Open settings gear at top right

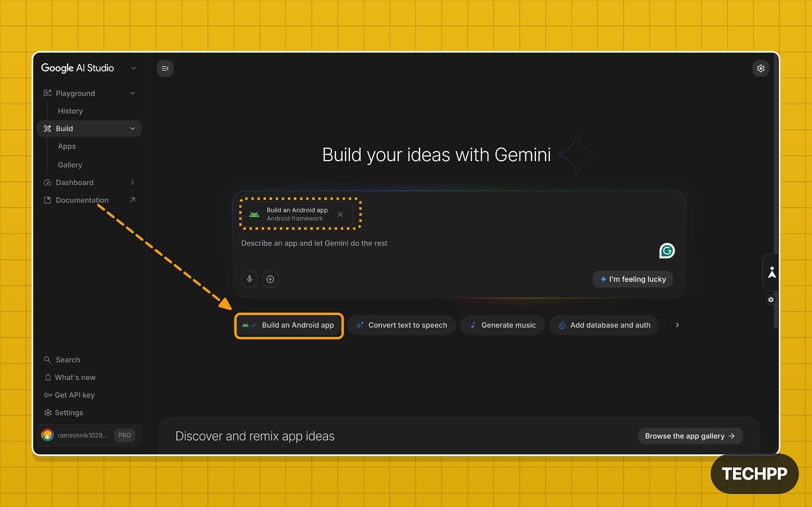(760, 68)
